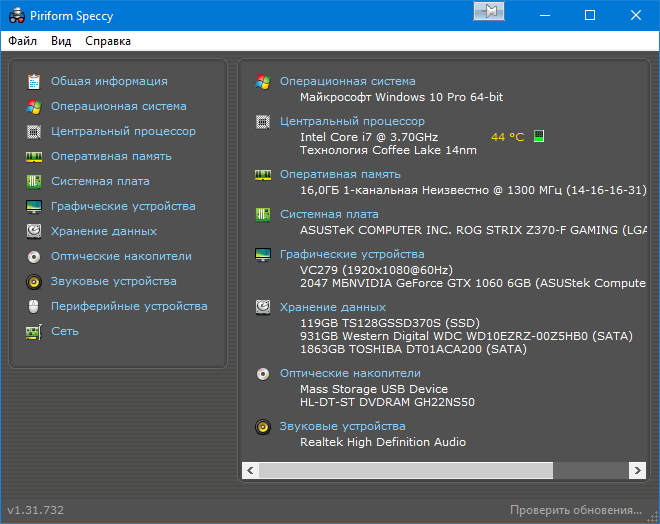This screenshot has height=524, width=660.
Task: Click the 119GB TS128GSSD370S (SSD) entry
Action: coord(390,323)
